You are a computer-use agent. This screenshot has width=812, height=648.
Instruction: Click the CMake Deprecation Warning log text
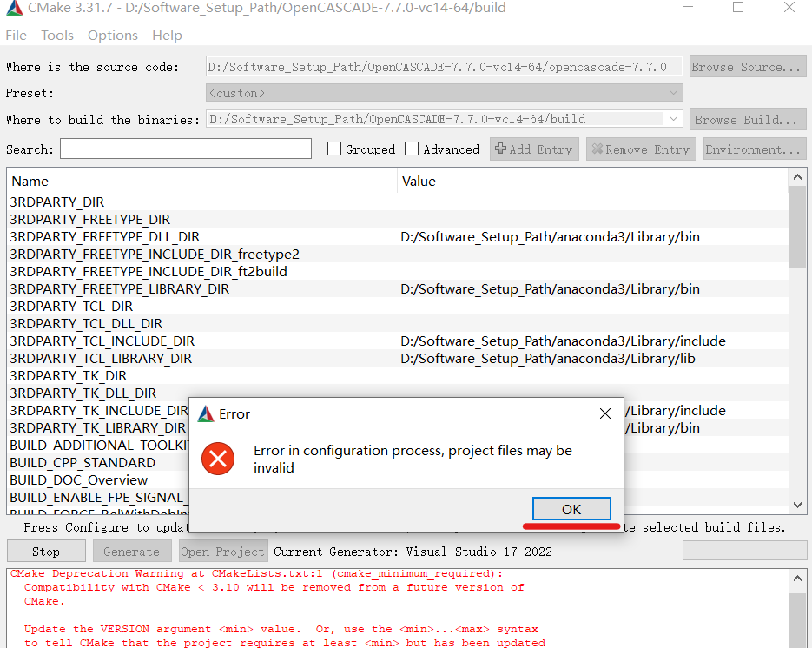(x=256, y=573)
